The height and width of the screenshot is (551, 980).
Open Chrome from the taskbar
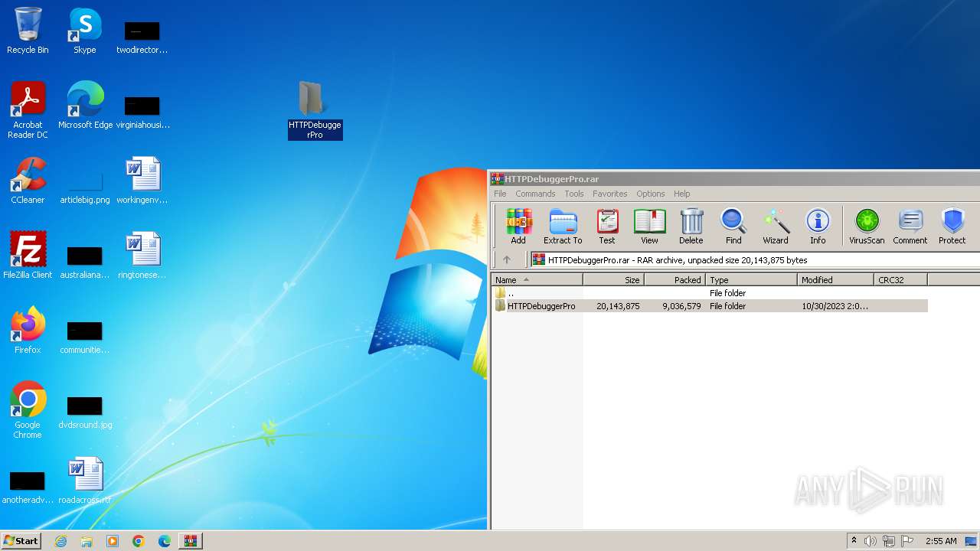click(139, 541)
